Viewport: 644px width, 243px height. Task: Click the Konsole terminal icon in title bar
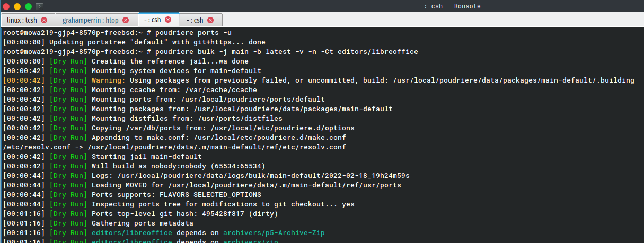coord(39,6)
